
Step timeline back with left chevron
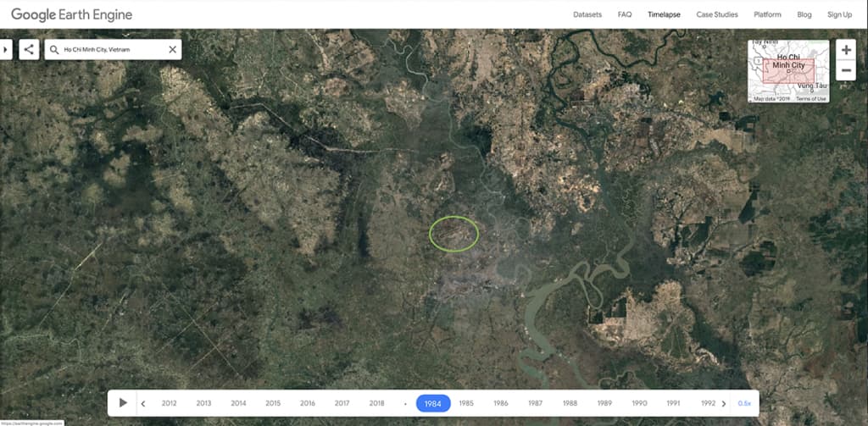click(142, 403)
